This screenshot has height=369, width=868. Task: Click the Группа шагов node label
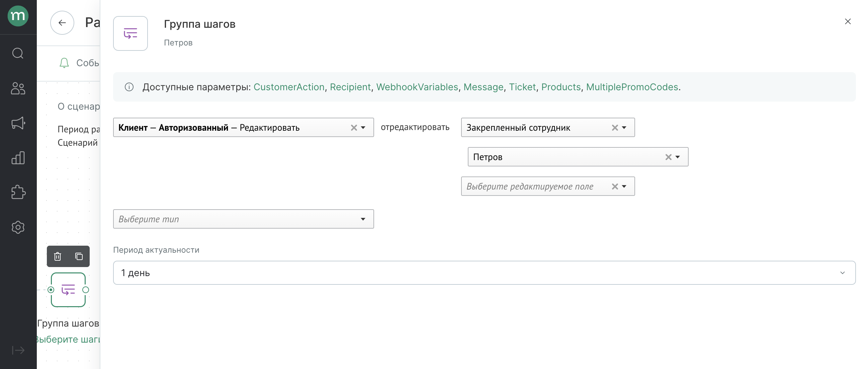click(68, 323)
